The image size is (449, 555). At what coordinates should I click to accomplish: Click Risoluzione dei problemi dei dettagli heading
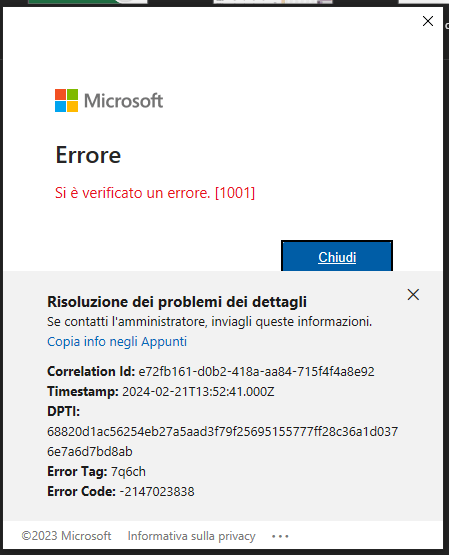click(x=177, y=302)
